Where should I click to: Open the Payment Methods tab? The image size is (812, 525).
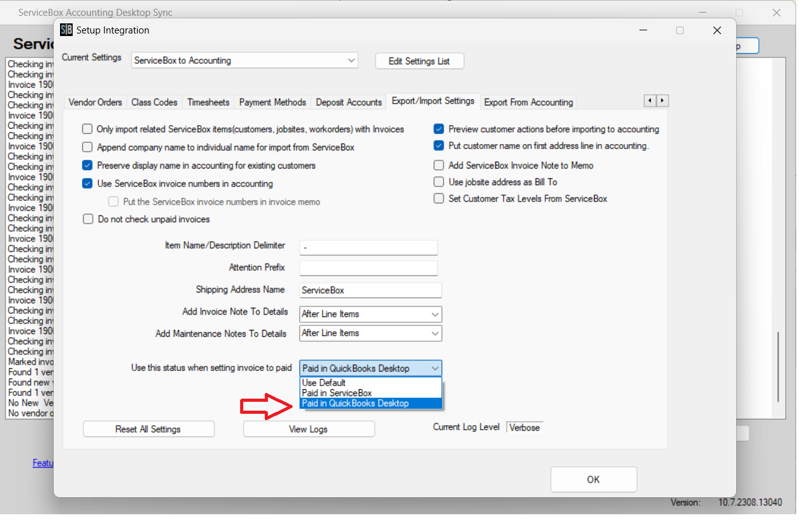click(272, 102)
